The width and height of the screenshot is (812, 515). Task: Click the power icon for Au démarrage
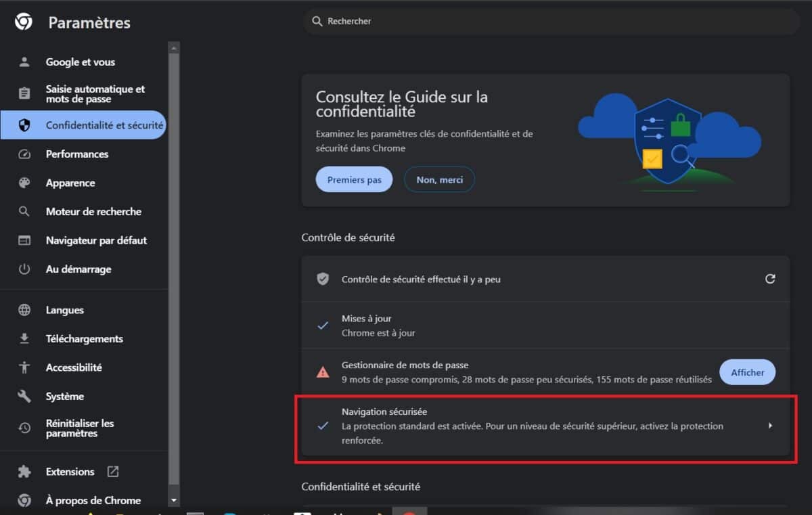[24, 269]
